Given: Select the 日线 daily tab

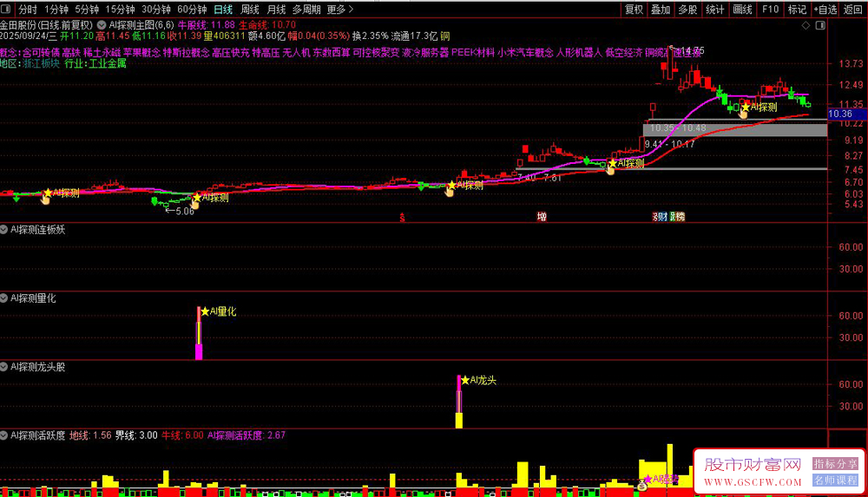Looking at the screenshot, I should coord(223,10).
